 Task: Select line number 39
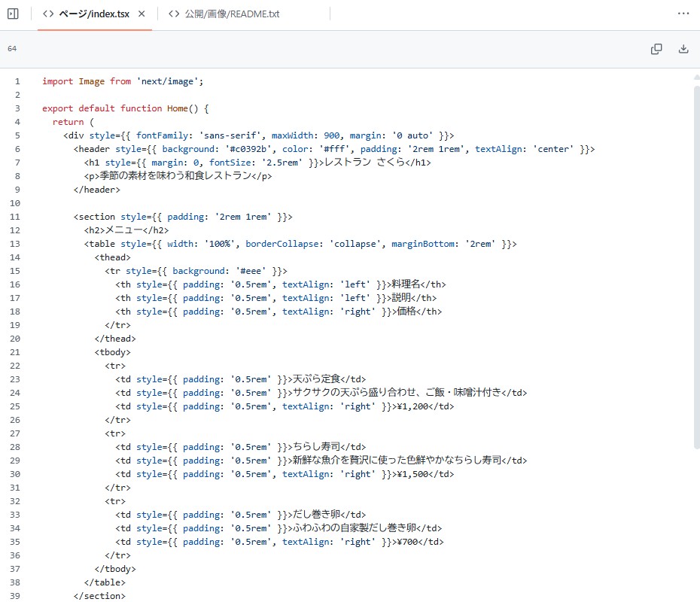coord(15,596)
